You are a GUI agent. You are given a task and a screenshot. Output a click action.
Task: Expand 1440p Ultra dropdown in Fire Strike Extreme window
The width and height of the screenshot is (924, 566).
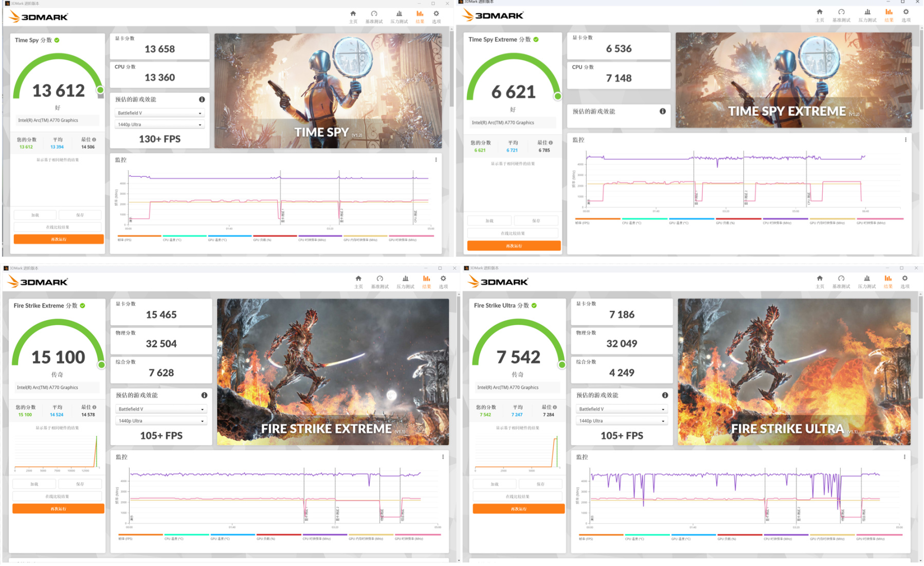point(161,421)
